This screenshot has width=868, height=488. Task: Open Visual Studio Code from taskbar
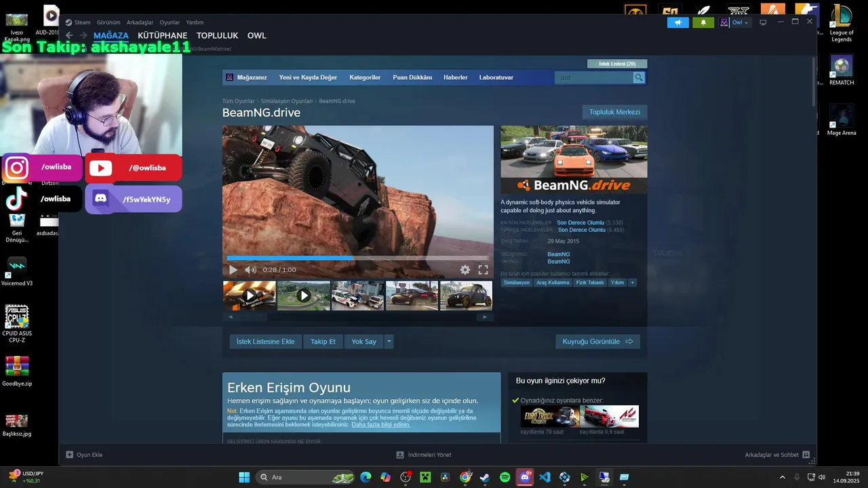545,477
